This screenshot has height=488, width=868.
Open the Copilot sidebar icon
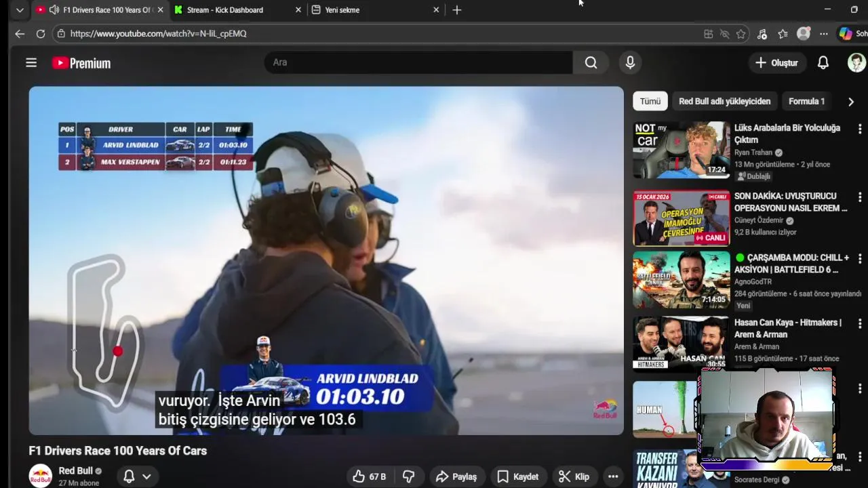tap(845, 33)
